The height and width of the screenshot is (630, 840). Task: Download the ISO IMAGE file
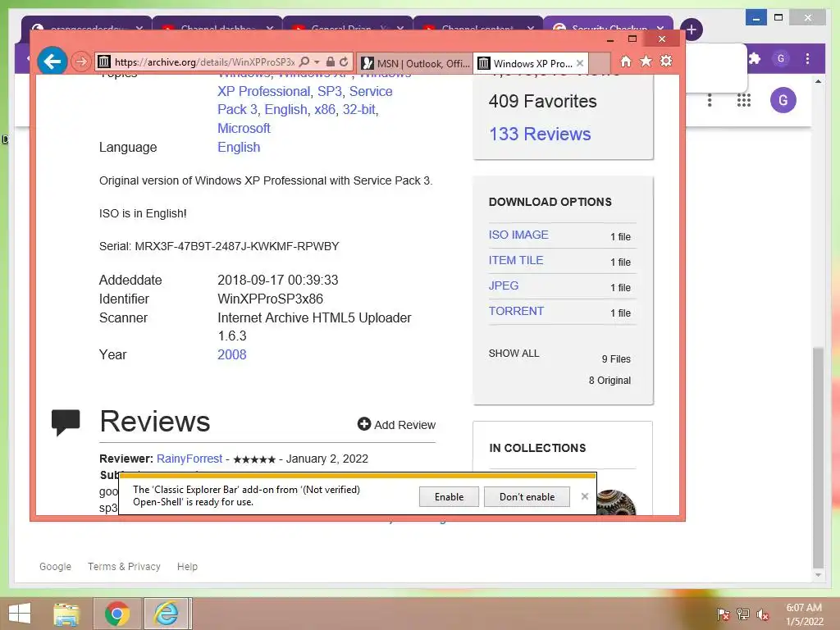pos(518,235)
